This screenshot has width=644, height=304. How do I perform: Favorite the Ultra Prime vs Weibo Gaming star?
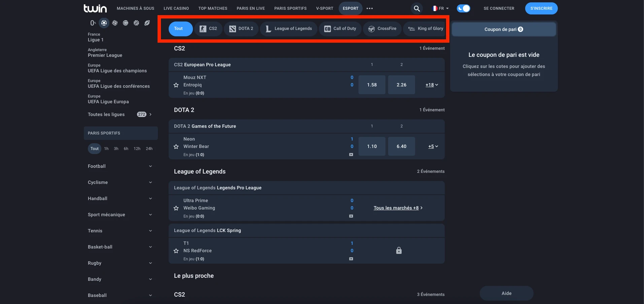click(176, 208)
